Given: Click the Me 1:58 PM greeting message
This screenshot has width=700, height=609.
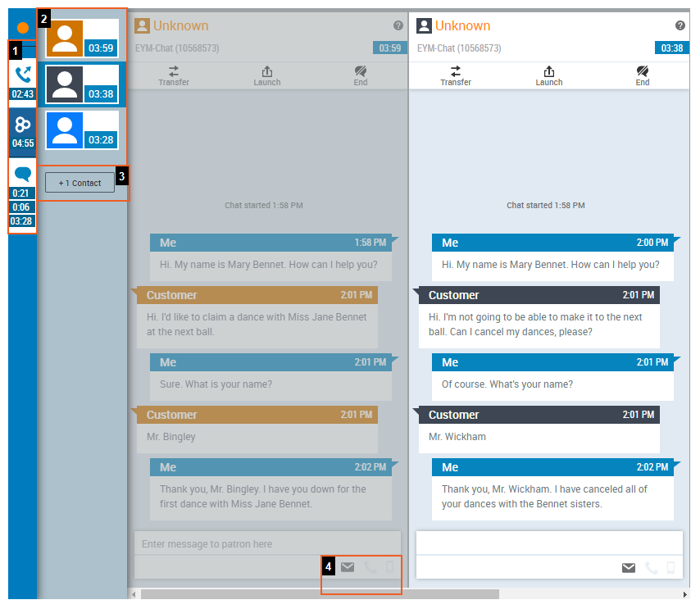Looking at the screenshot, I should [271, 257].
